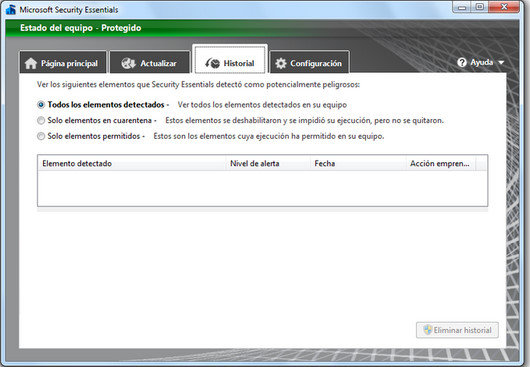This screenshot has height=367, width=530.
Task: Switch to the Actualizar tab
Action: (x=150, y=62)
